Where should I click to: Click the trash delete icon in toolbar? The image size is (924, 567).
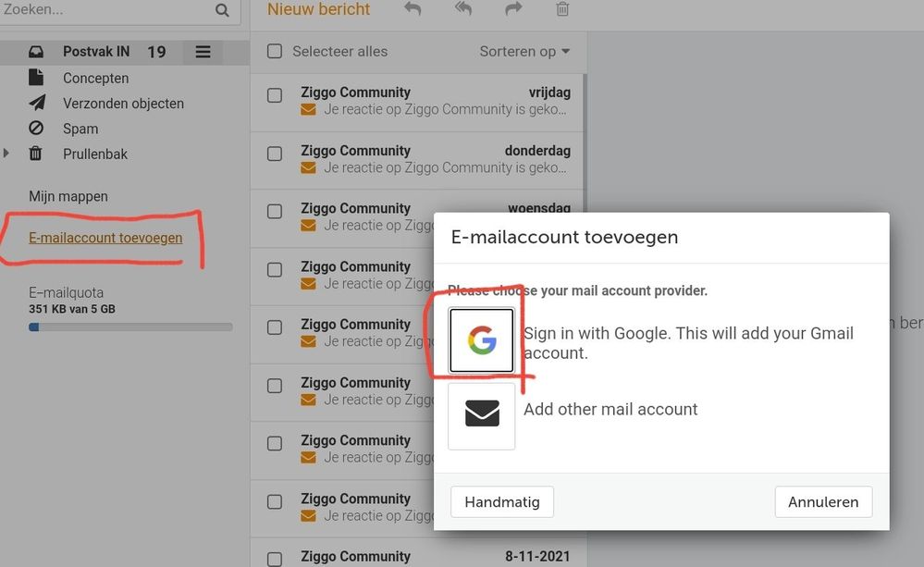562,9
